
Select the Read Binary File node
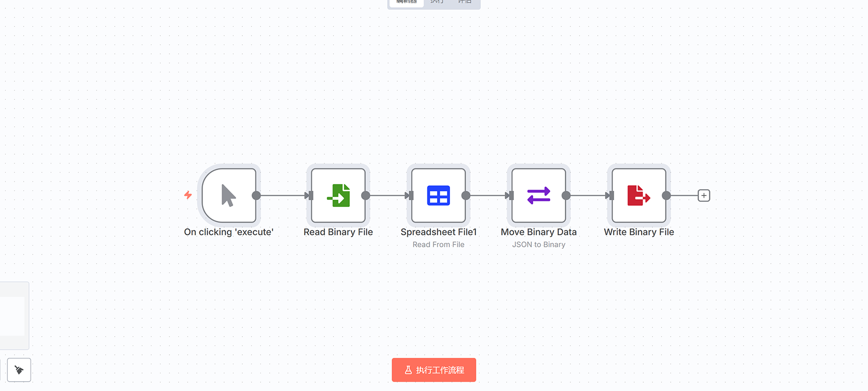[x=338, y=195]
